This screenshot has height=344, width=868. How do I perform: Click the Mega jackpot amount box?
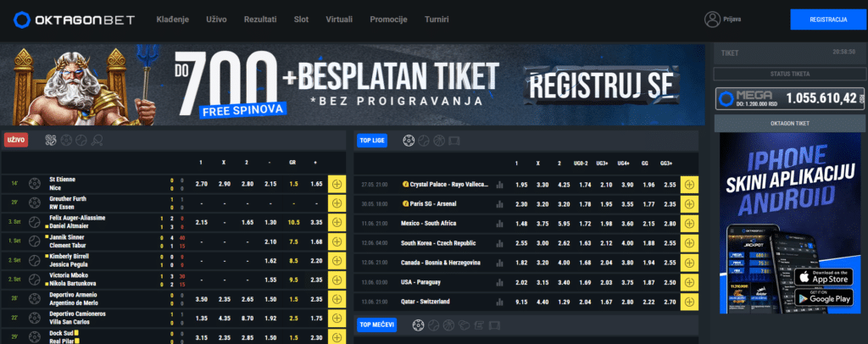[790, 98]
